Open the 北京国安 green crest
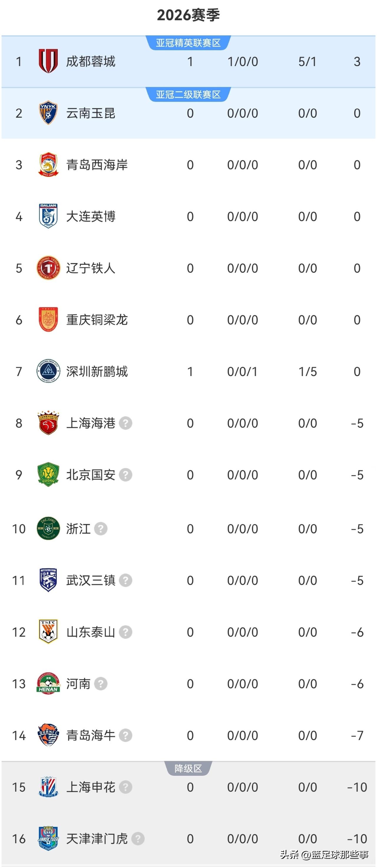Viewport: 377px width, 868px height. tap(48, 474)
